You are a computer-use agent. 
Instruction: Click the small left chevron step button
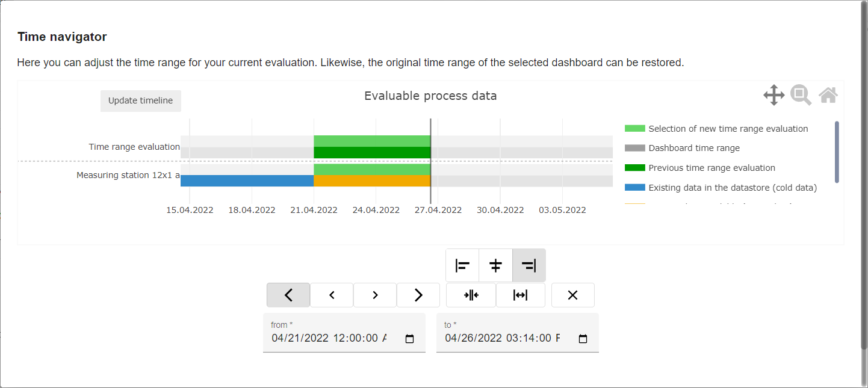click(332, 295)
